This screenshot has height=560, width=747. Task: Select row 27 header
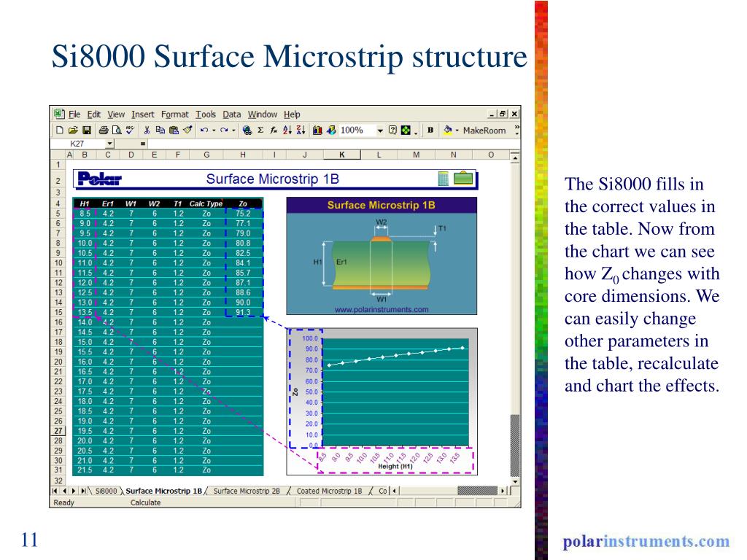tap(58, 431)
